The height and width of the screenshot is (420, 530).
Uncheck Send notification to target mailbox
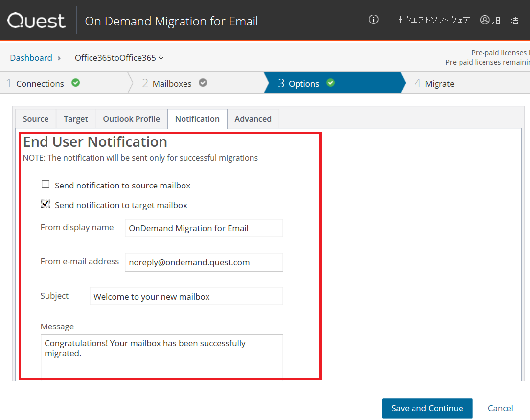(x=46, y=204)
